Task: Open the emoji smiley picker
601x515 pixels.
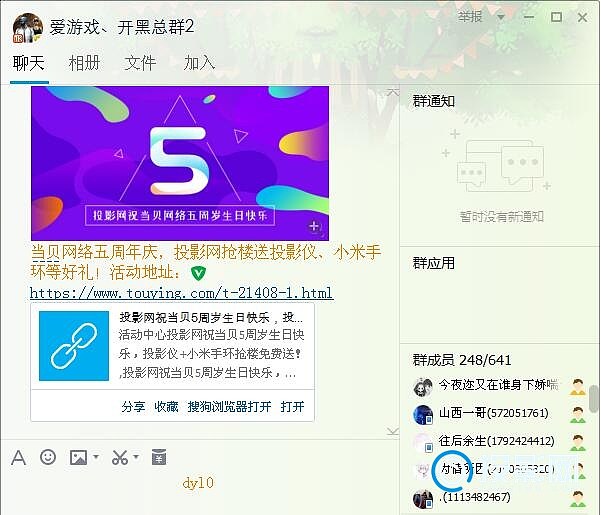Action: pyautogui.click(x=48, y=457)
